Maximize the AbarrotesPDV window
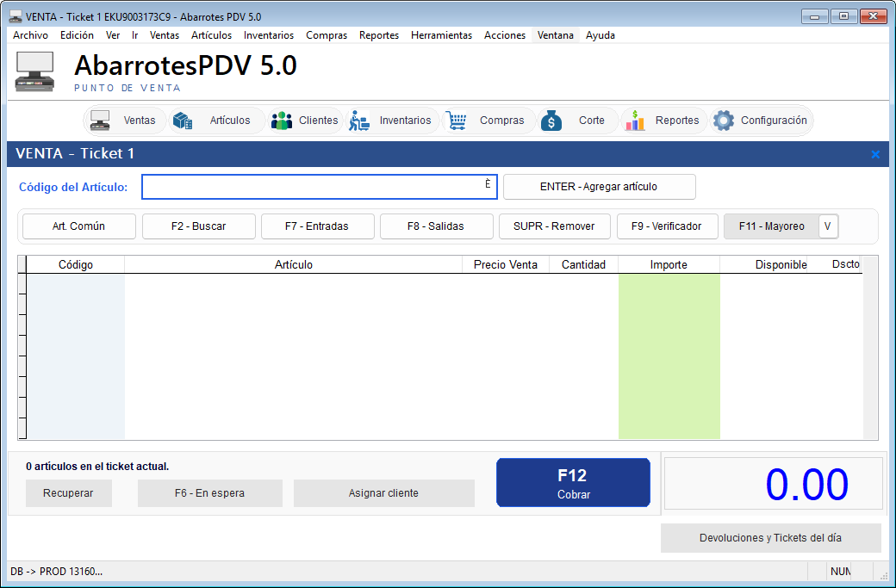Viewport: 896px width, 588px height. [844, 16]
